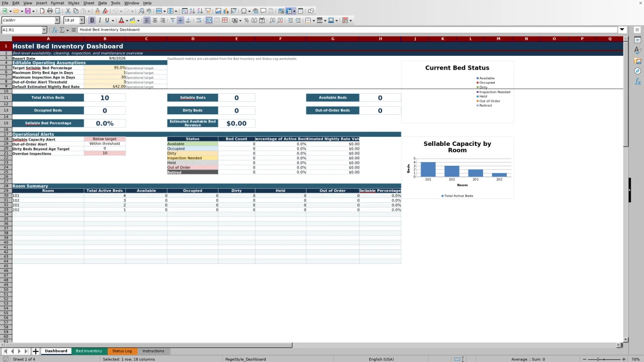Click the Merge and Center Cells icon

(209, 20)
